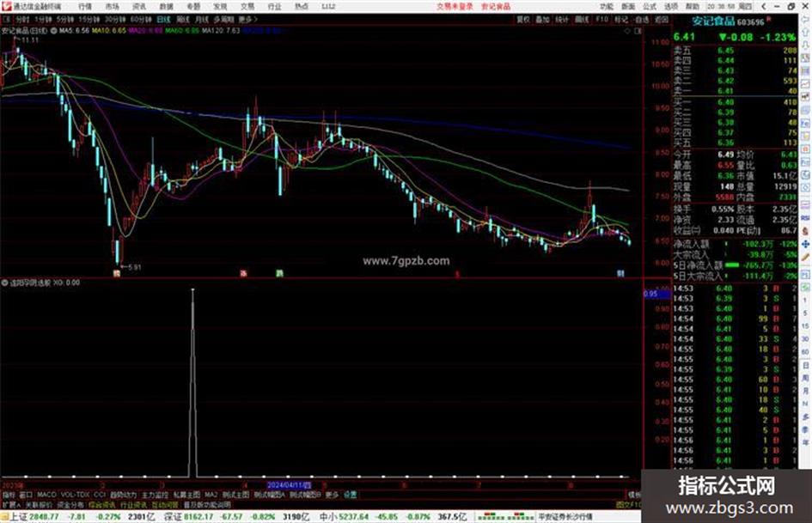Open the 综合资讯 panel tab
This screenshot has width=812, height=523.
(102, 505)
